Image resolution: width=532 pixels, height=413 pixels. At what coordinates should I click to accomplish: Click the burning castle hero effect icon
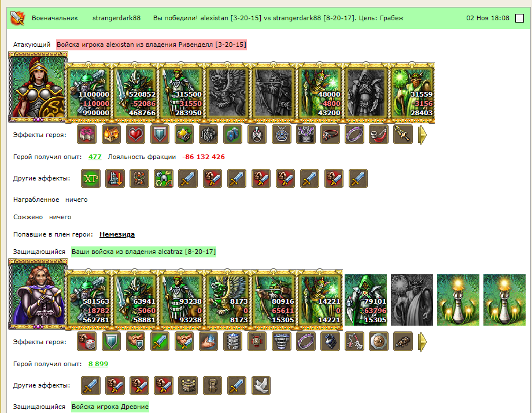111,134
